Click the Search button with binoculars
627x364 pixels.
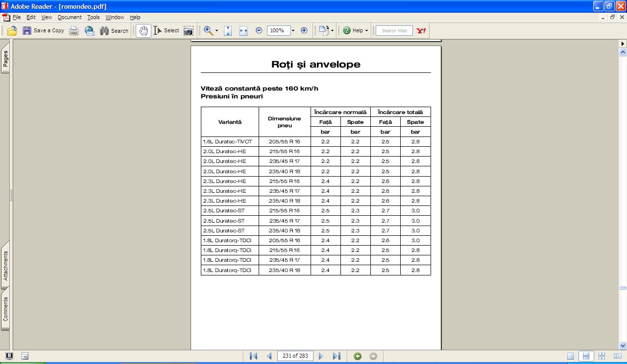tap(114, 30)
